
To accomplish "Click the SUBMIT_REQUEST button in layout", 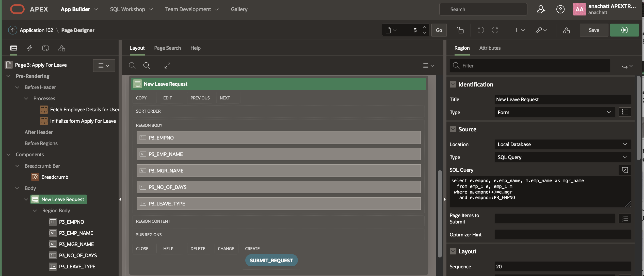I will (x=271, y=261).
